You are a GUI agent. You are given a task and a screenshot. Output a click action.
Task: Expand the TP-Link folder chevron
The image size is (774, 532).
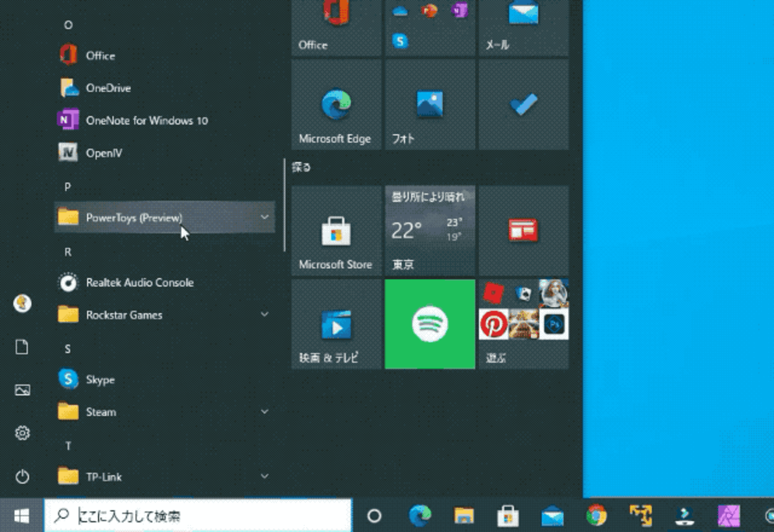pos(264,476)
